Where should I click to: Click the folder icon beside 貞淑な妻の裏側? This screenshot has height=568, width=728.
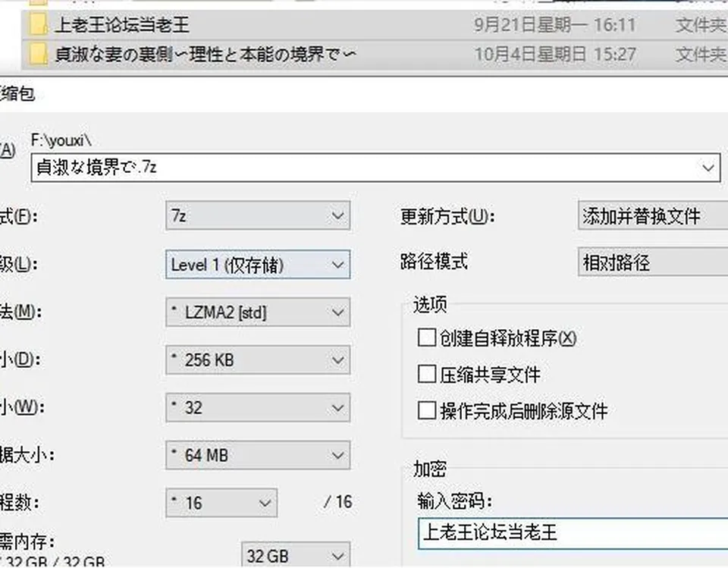tap(38, 54)
